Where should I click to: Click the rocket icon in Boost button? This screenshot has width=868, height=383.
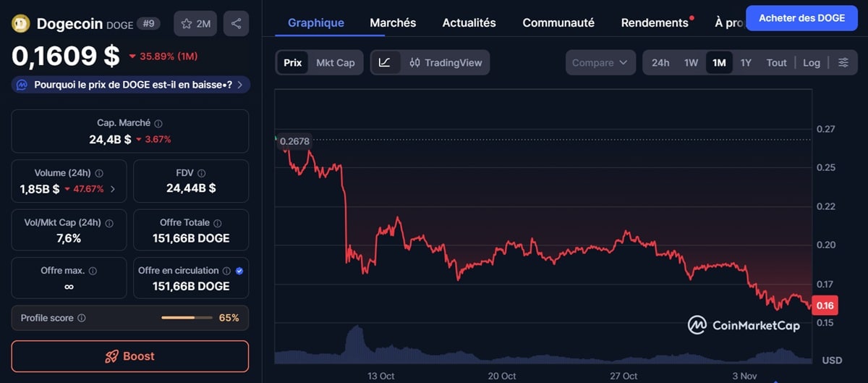(111, 356)
